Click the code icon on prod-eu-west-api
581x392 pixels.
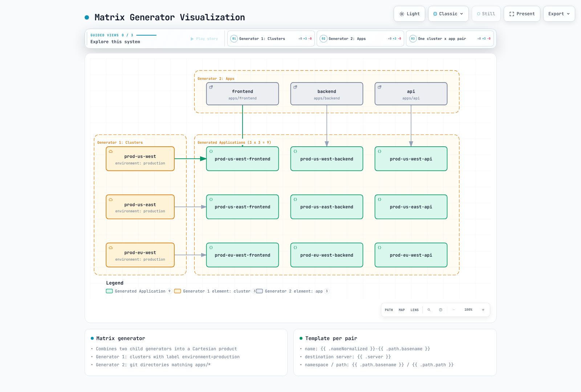pyautogui.click(x=379, y=248)
